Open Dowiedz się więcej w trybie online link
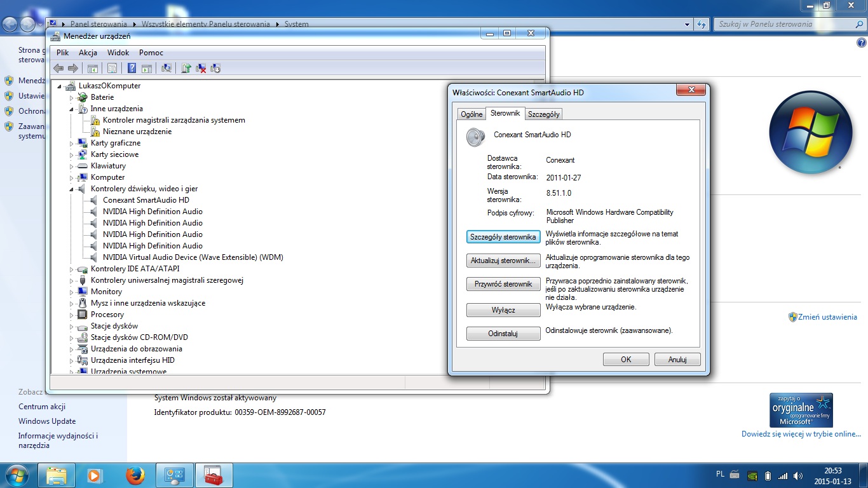Image resolution: width=868 pixels, height=488 pixels. point(801,434)
